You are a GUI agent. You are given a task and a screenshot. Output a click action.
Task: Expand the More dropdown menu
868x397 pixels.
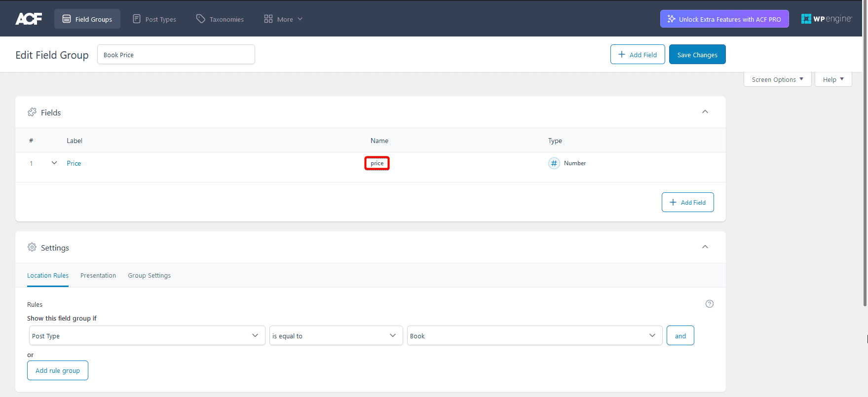pyautogui.click(x=283, y=19)
